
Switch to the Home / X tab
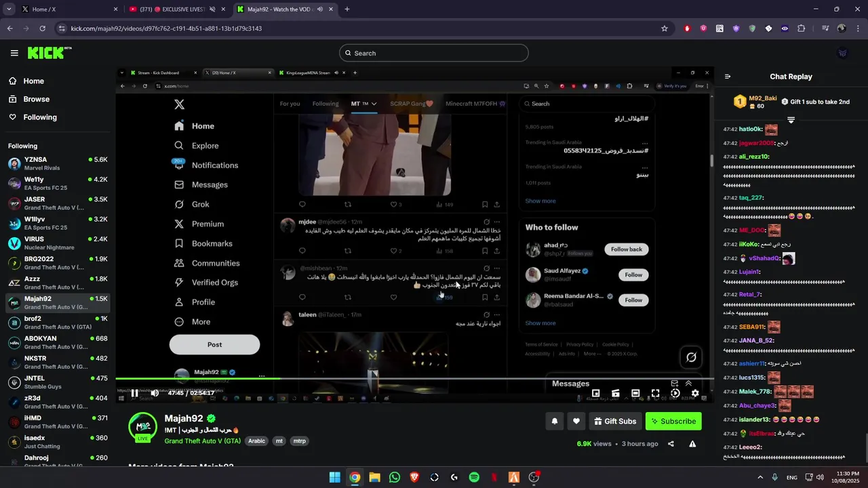click(68, 9)
